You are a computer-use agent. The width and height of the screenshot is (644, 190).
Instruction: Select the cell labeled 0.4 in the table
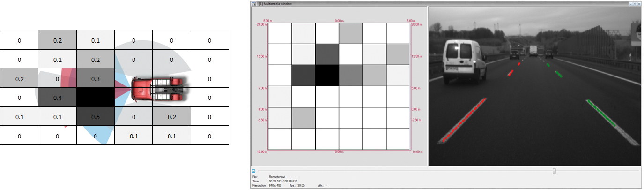click(57, 98)
